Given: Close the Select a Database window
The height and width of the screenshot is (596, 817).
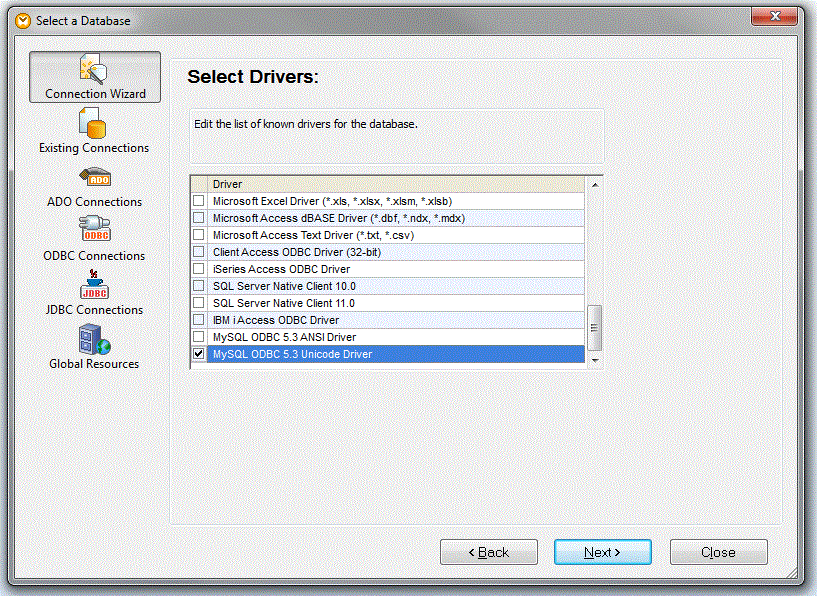Looking at the screenshot, I should 774,17.
